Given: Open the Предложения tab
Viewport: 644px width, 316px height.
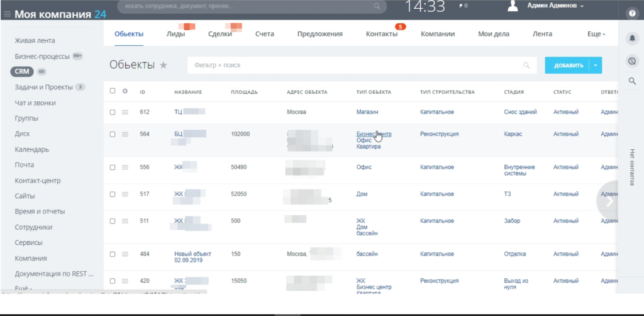Looking at the screenshot, I should tap(320, 34).
